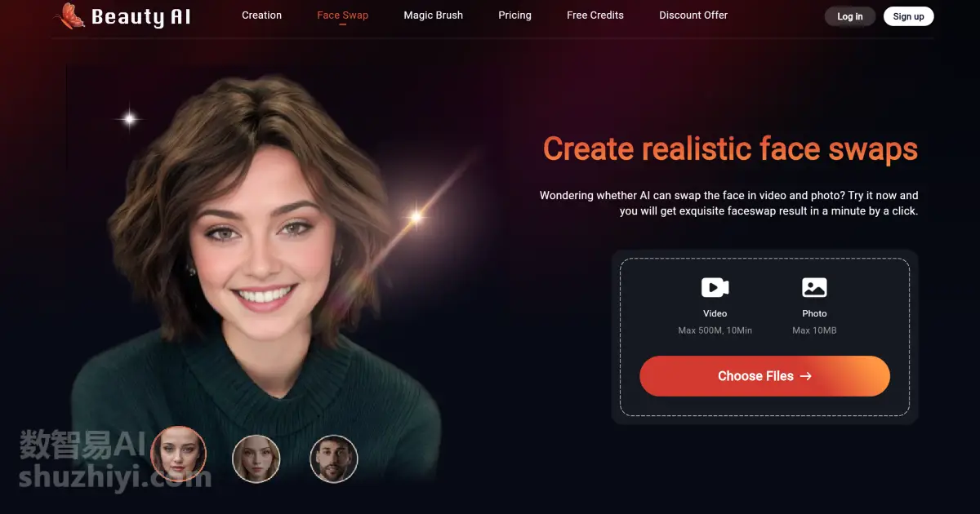Open the Magic Brush page
Screen dimensions: 980x514
tap(433, 16)
